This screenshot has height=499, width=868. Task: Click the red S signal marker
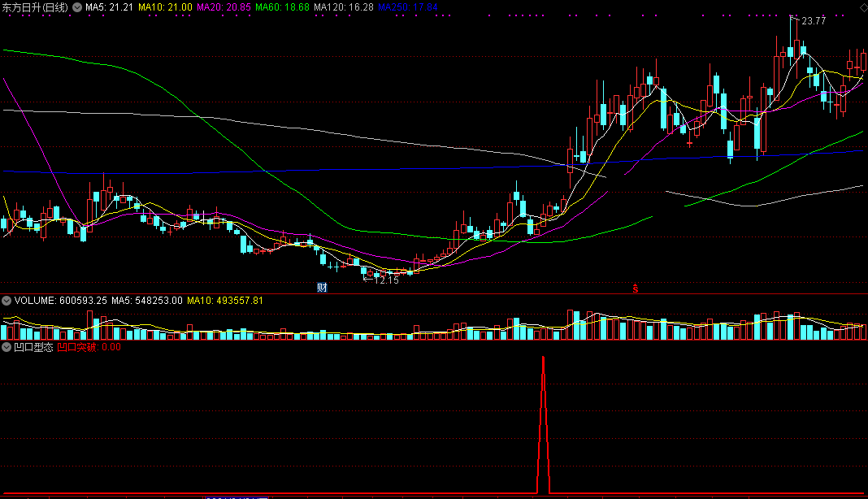[x=636, y=289]
